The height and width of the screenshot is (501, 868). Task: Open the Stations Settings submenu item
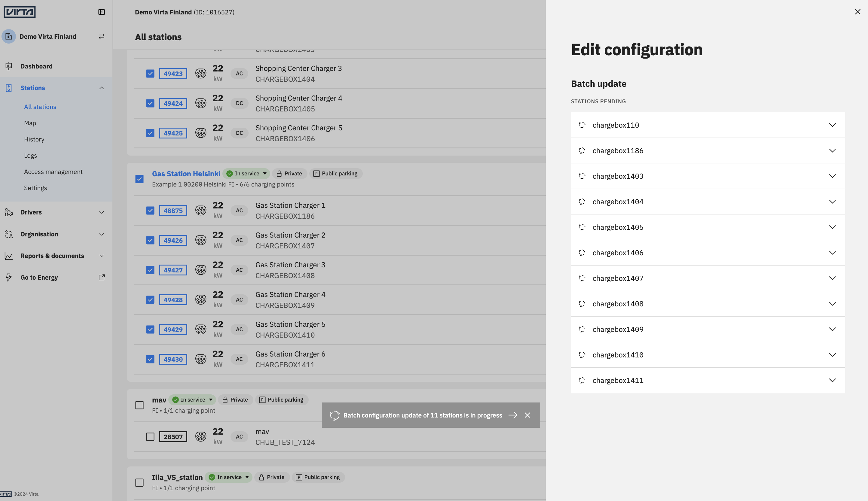(35, 188)
